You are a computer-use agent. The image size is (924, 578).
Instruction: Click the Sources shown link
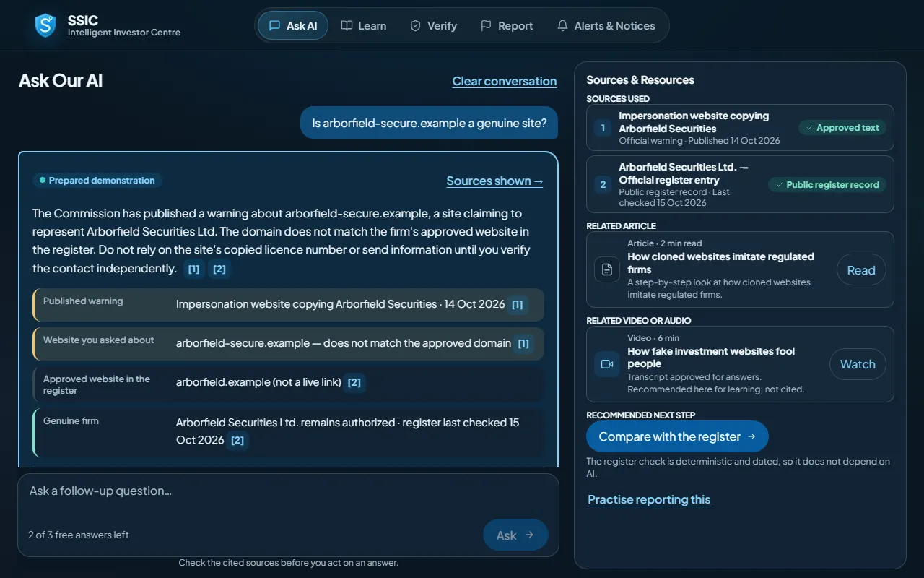(494, 181)
